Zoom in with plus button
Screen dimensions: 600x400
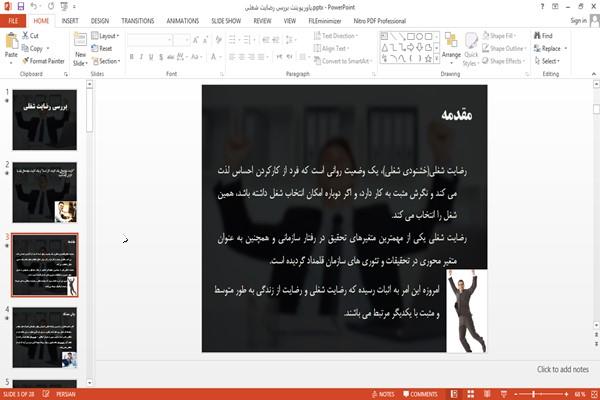pyautogui.click(x=566, y=394)
